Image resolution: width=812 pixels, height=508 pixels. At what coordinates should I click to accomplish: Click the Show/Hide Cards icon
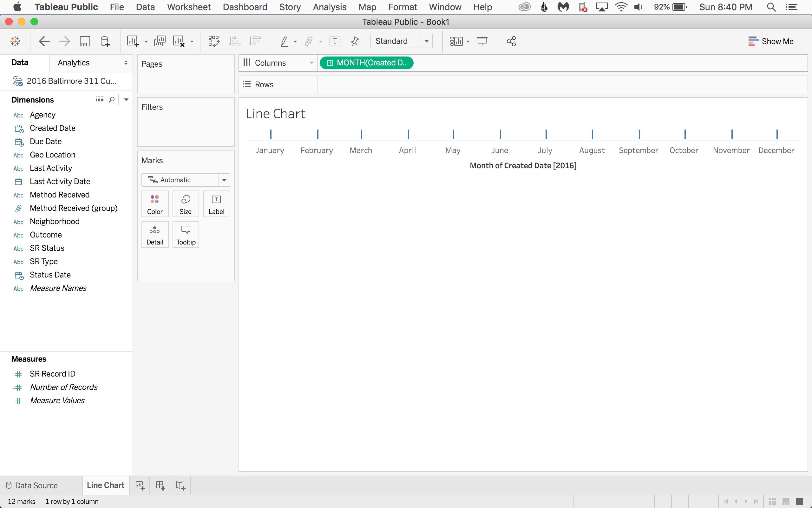[456, 41]
